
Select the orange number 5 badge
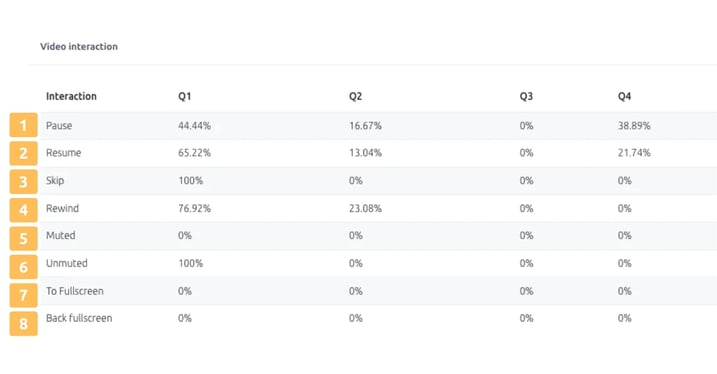[x=23, y=238]
